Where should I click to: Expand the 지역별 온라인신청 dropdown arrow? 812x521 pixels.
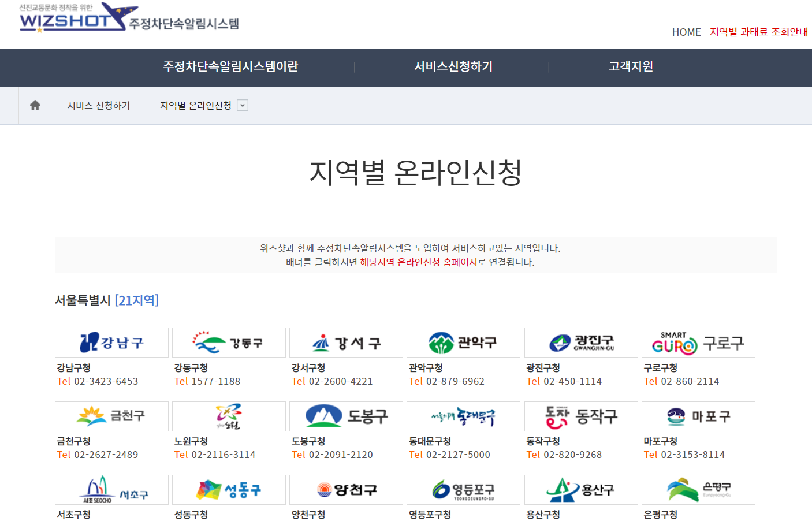tap(243, 105)
